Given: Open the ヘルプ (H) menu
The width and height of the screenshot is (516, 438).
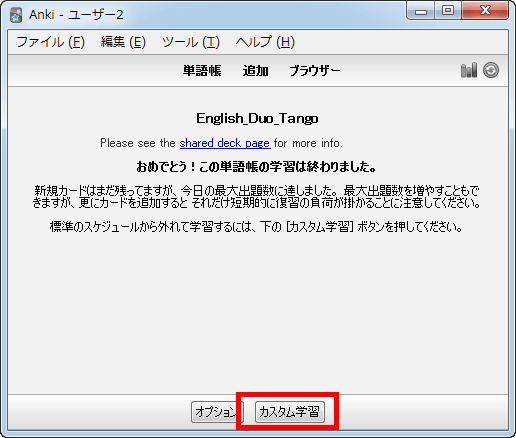Looking at the screenshot, I should point(265,42).
